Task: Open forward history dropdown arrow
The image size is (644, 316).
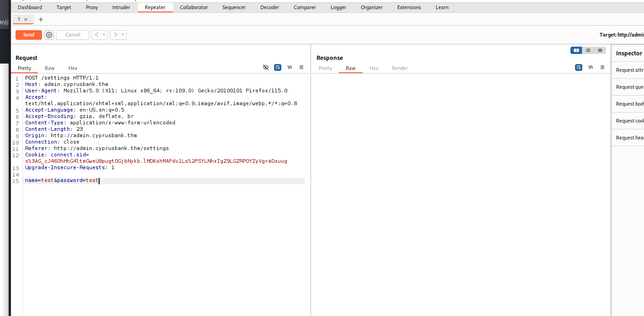Action: tap(123, 35)
